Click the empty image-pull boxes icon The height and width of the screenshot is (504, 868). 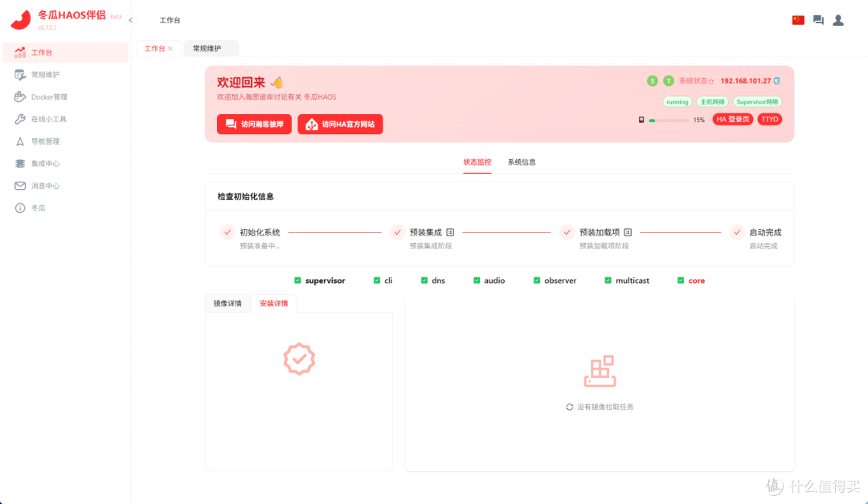[600, 371]
